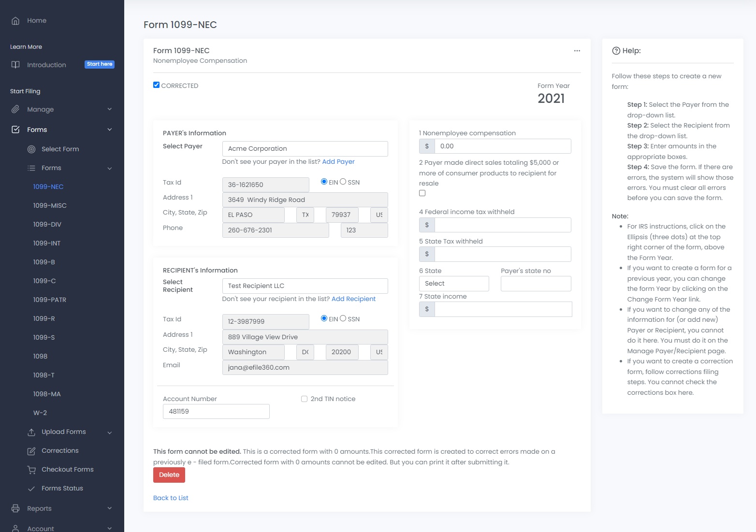Click the Introduction book icon
This screenshot has height=532, width=756.
tap(15, 65)
